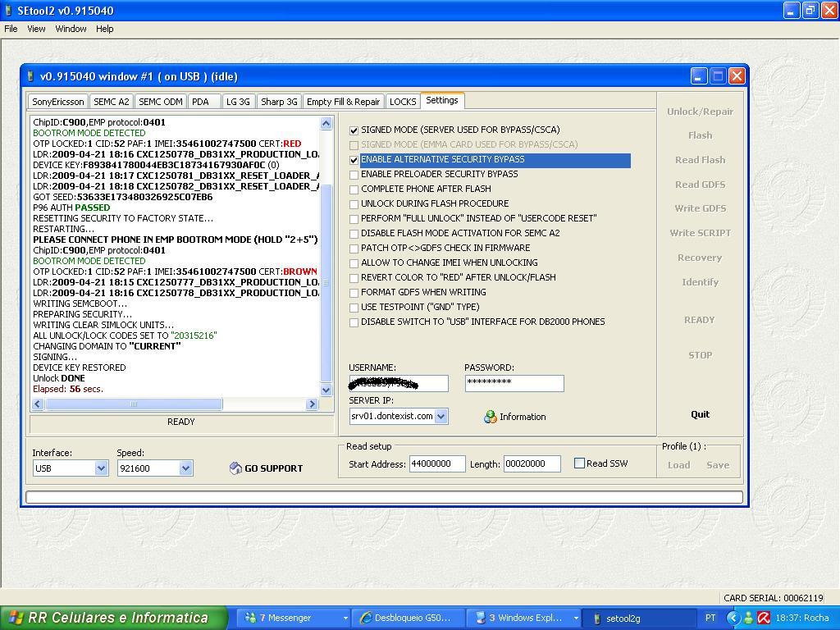
Task: Expand hidden tray icons arrow
Action: click(x=733, y=618)
